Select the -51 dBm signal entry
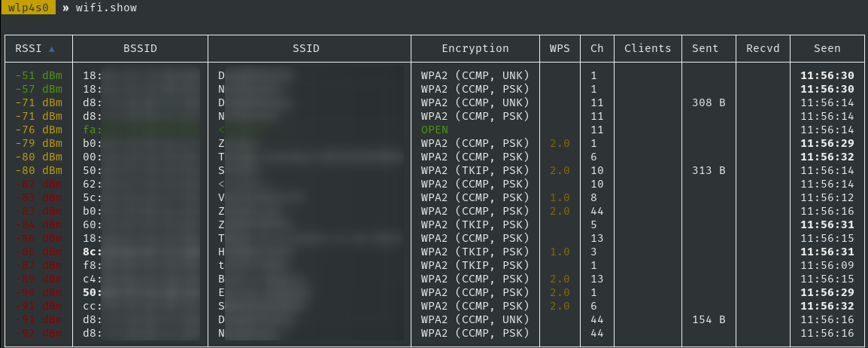This screenshot has width=868, height=348. (38, 75)
